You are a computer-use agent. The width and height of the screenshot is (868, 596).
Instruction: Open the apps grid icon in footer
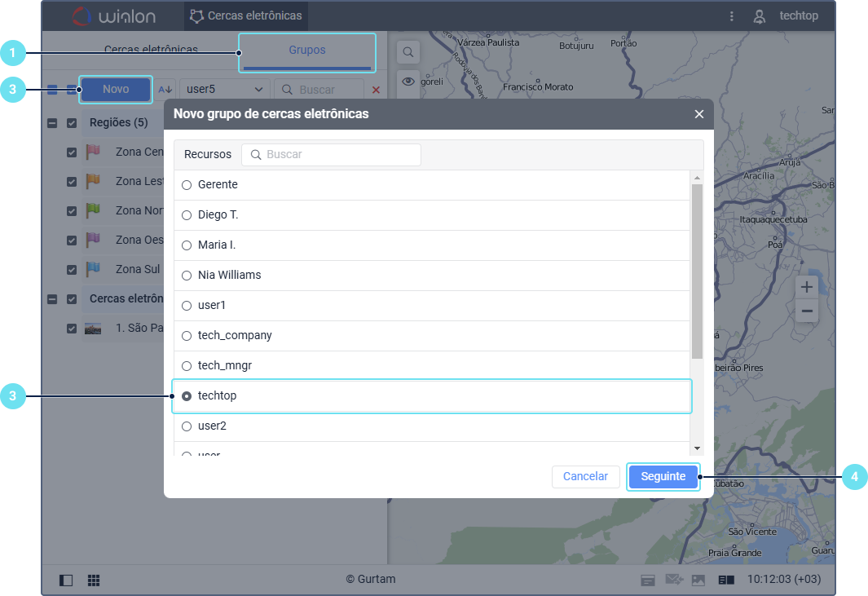click(x=94, y=581)
